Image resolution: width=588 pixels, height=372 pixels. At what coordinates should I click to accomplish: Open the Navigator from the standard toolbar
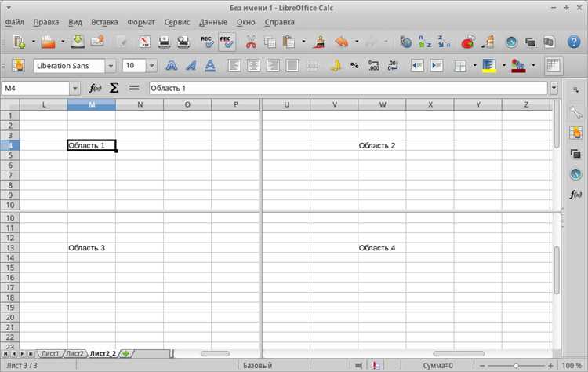(x=511, y=42)
